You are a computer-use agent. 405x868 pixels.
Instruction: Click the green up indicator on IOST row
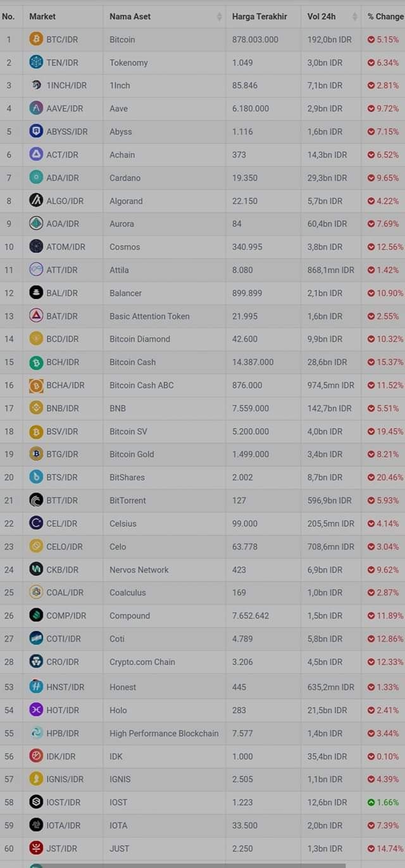[371, 802]
